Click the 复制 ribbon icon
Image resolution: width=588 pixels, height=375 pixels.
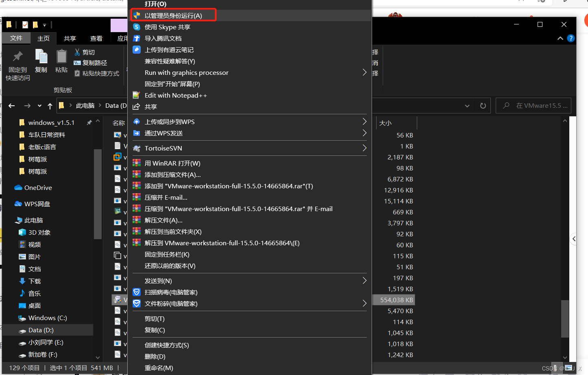[x=41, y=56]
